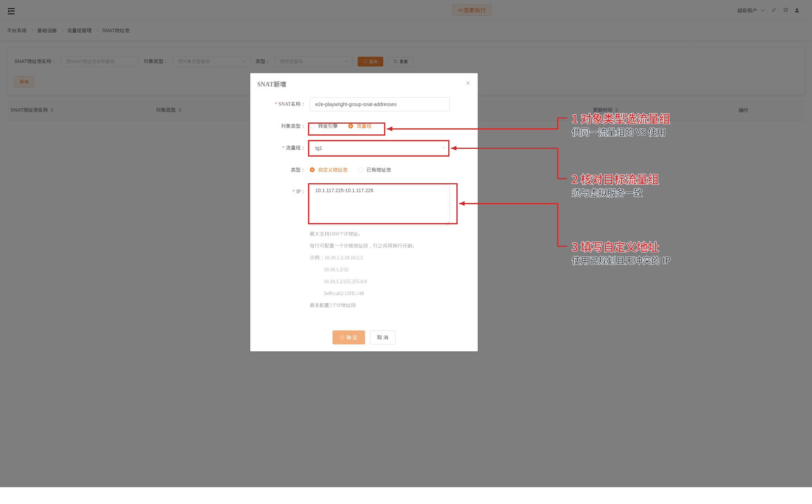
Task: Sort by 对象类型 column arrows
Action: tap(180, 110)
